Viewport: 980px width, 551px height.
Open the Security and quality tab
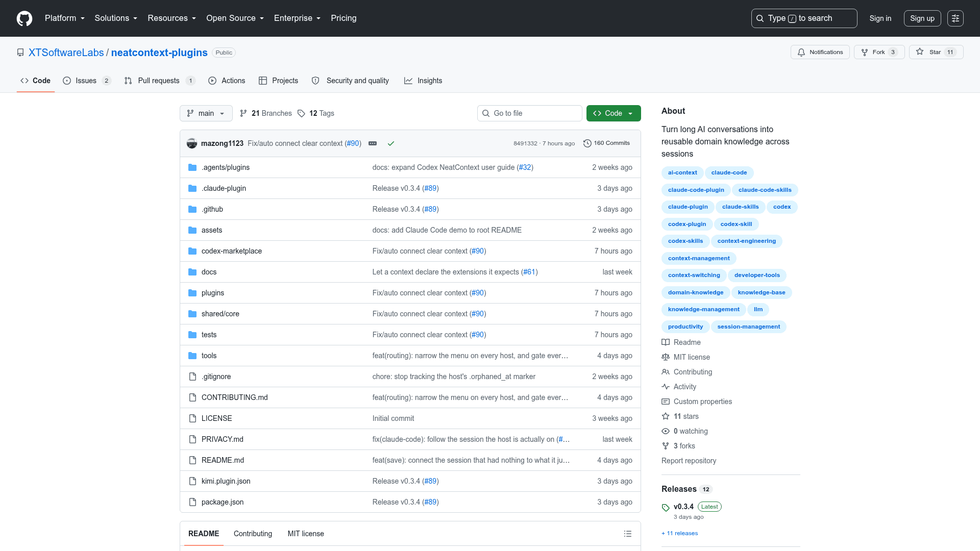click(x=350, y=81)
